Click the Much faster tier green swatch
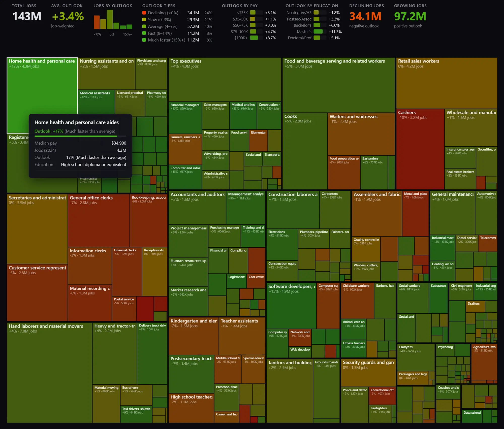The width and height of the screenshot is (504, 429). pos(144,40)
